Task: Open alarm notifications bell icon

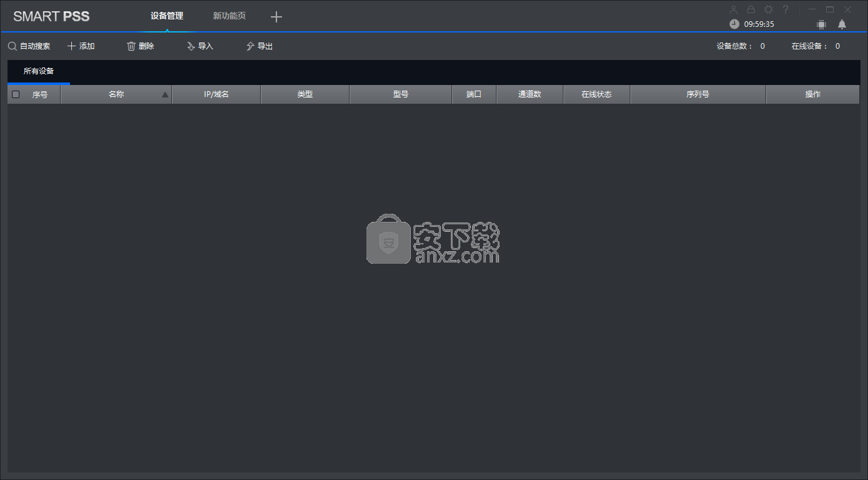Action: [842, 24]
